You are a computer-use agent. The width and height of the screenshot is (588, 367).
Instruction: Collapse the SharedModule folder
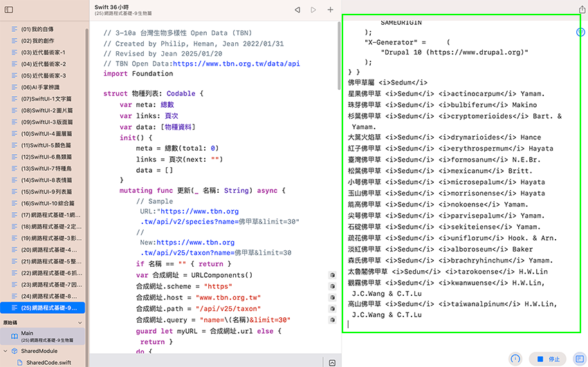point(6,351)
